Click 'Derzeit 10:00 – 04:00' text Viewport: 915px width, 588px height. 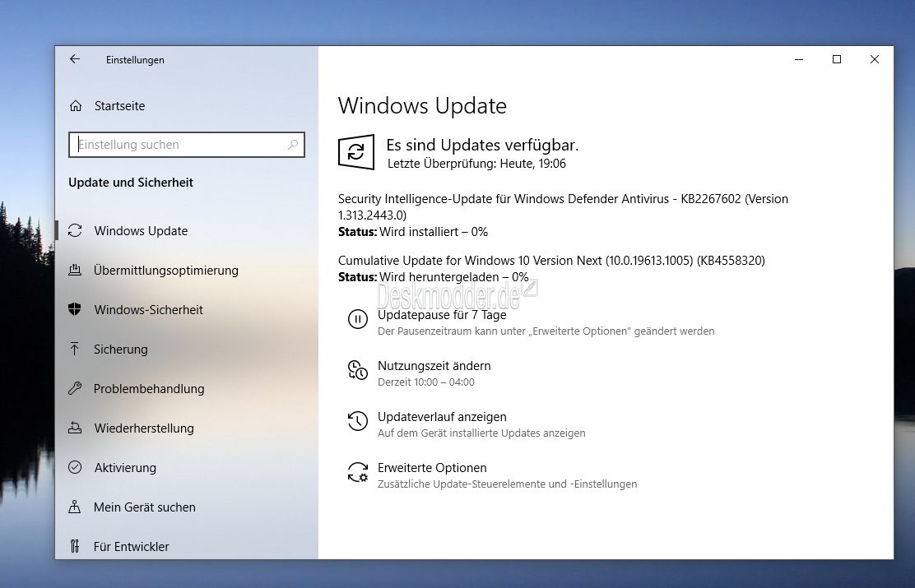[x=426, y=382]
